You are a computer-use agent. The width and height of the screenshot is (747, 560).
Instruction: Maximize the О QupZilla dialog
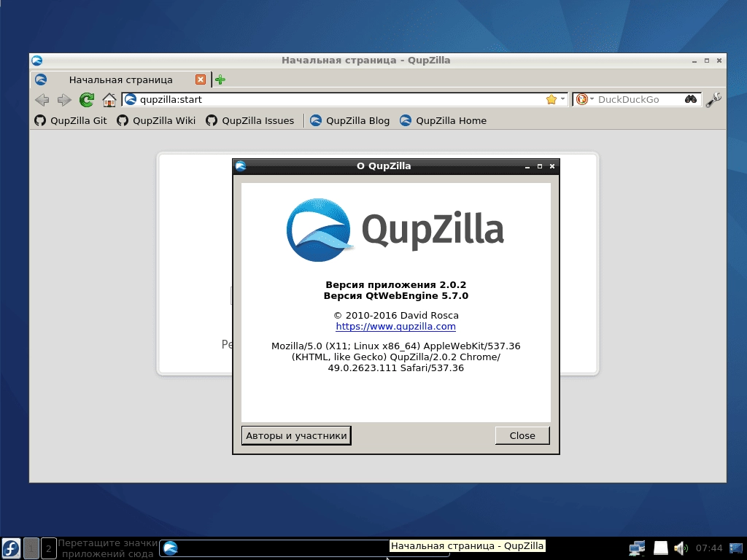[x=540, y=166]
